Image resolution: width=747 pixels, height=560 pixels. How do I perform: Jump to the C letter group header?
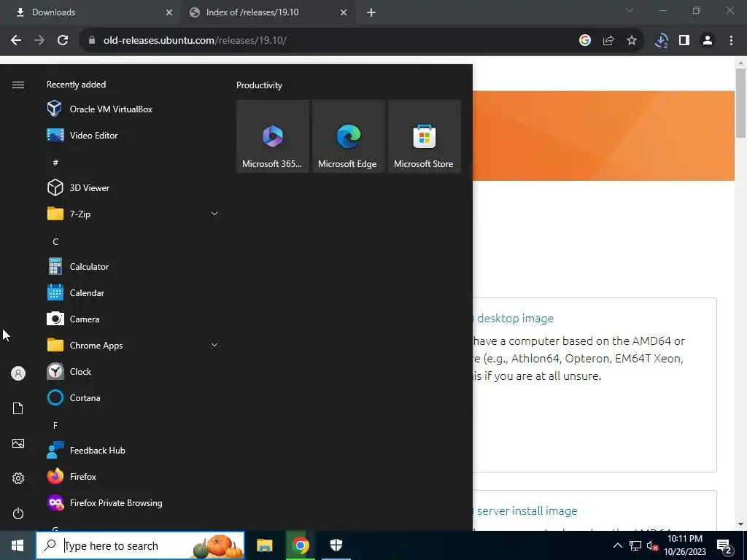click(x=55, y=242)
